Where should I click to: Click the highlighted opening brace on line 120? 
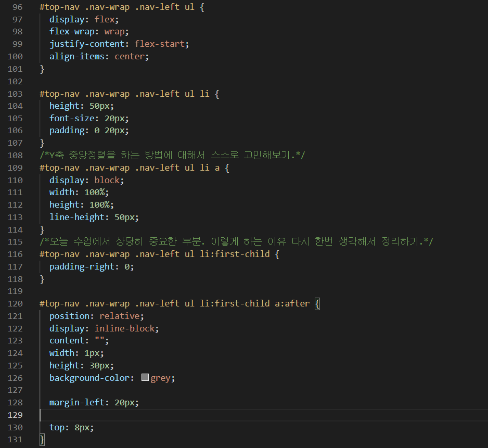click(317, 303)
